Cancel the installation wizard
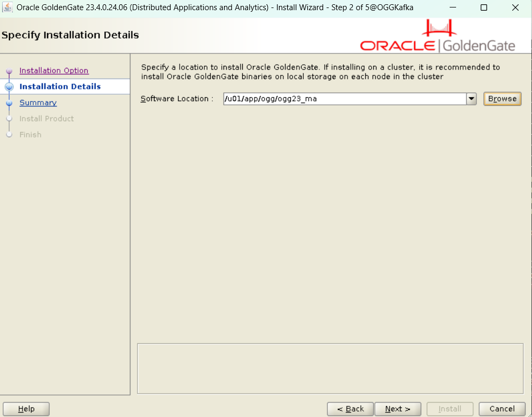 (x=502, y=409)
